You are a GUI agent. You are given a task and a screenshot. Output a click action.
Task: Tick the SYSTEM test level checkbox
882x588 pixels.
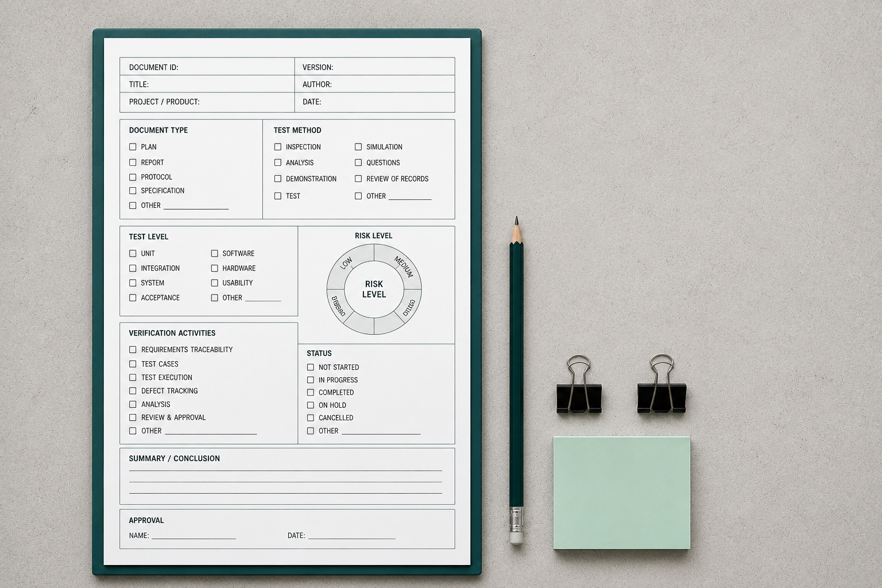tap(133, 283)
